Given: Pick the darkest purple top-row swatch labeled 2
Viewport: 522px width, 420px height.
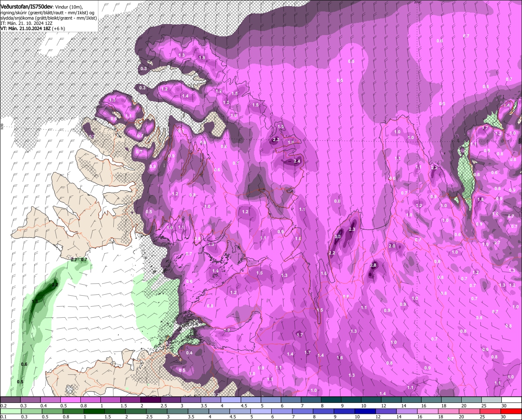Looking at the screenshot, I should (150, 400).
